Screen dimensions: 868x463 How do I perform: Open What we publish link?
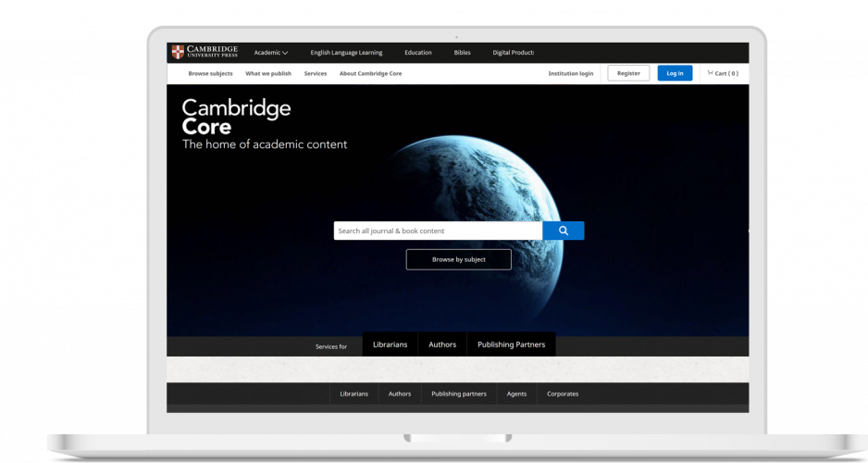(x=268, y=73)
